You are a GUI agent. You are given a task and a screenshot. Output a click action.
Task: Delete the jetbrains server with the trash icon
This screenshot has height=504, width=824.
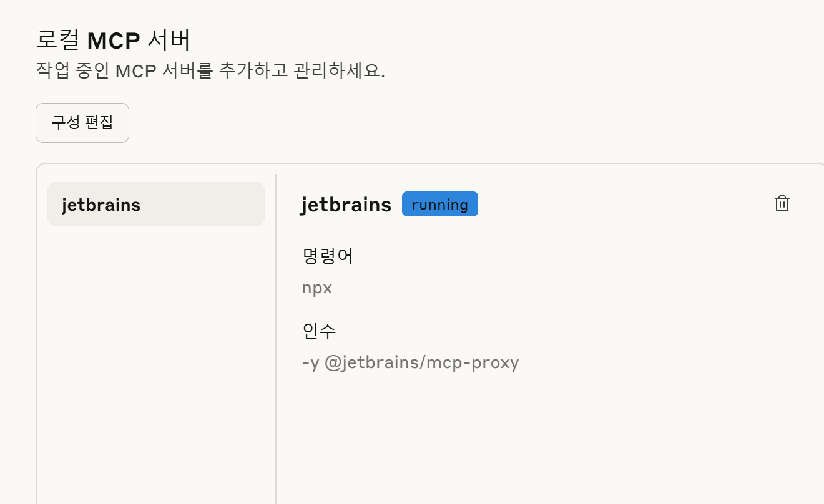coord(782,204)
